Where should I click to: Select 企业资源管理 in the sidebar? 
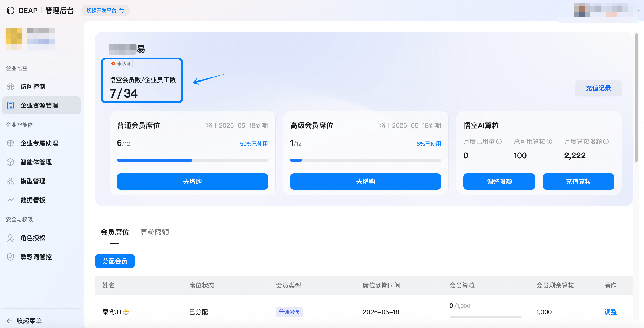coord(41,105)
